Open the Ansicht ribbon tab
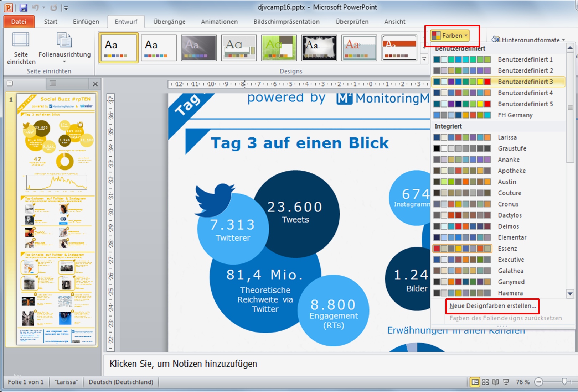 (x=394, y=22)
